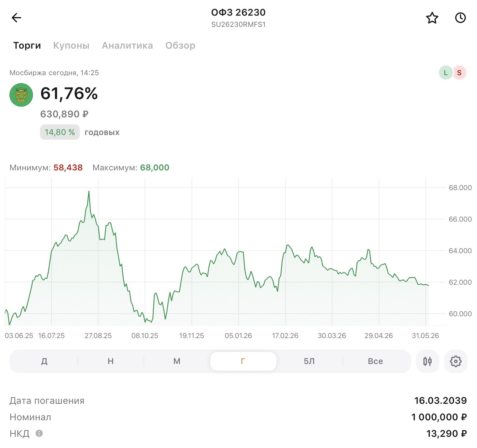Open the Аналитика tab
477x448 pixels.
pos(127,45)
